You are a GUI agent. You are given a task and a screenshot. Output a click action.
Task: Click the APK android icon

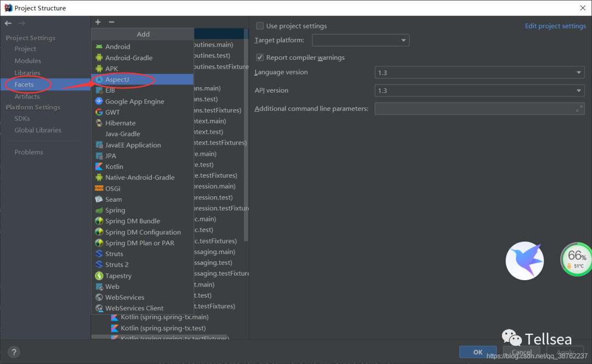coord(99,69)
